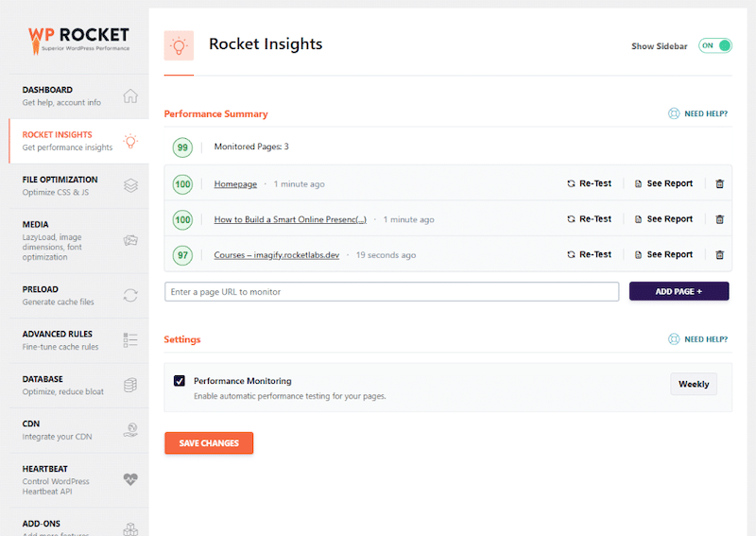
Task: Uncheck the Performance Monitoring checkbox
Action: (180, 381)
